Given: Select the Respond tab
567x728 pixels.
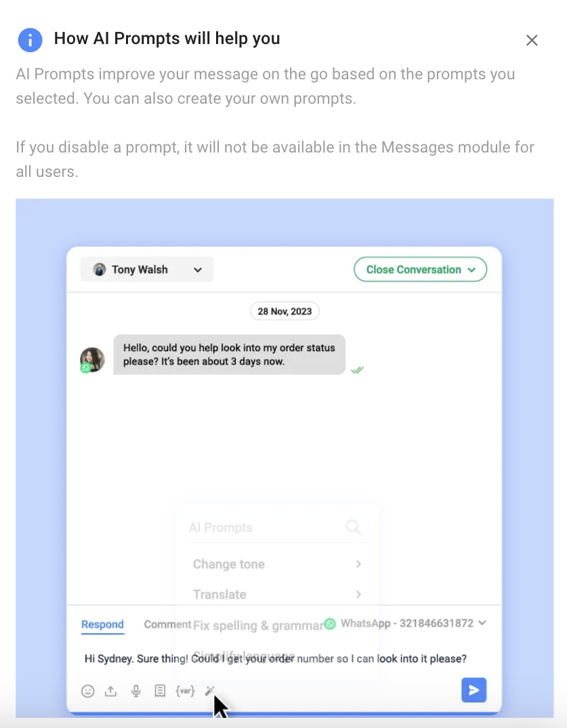Looking at the screenshot, I should (102, 624).
